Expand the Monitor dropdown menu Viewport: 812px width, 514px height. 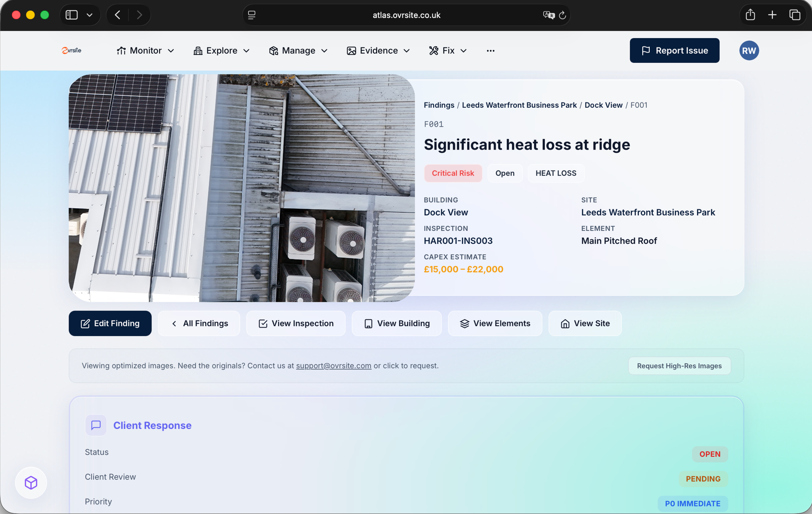pos(145,50)
